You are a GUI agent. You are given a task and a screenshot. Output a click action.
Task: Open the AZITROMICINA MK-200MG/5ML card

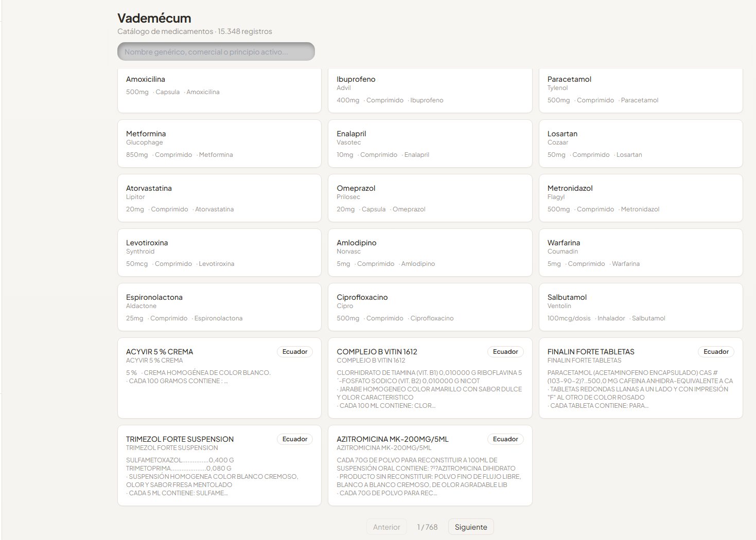(x=430, y=465)
